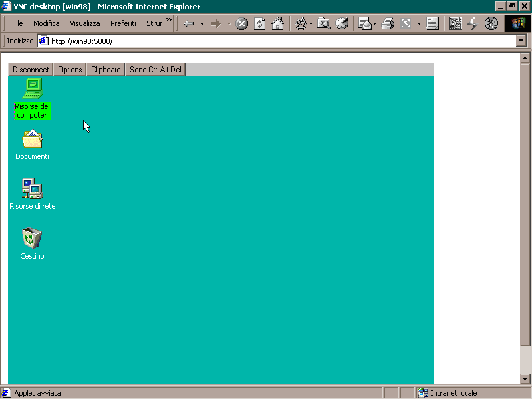Select the Cestino recycle bin icon
Viewport: 532px width, 399px height.
pos(32,243)
